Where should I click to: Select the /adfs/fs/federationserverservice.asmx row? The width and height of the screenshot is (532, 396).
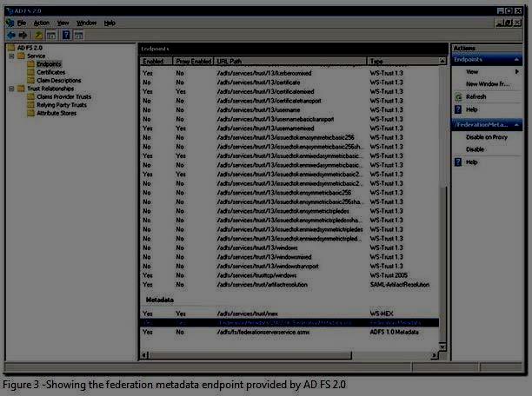click(289, 332)
